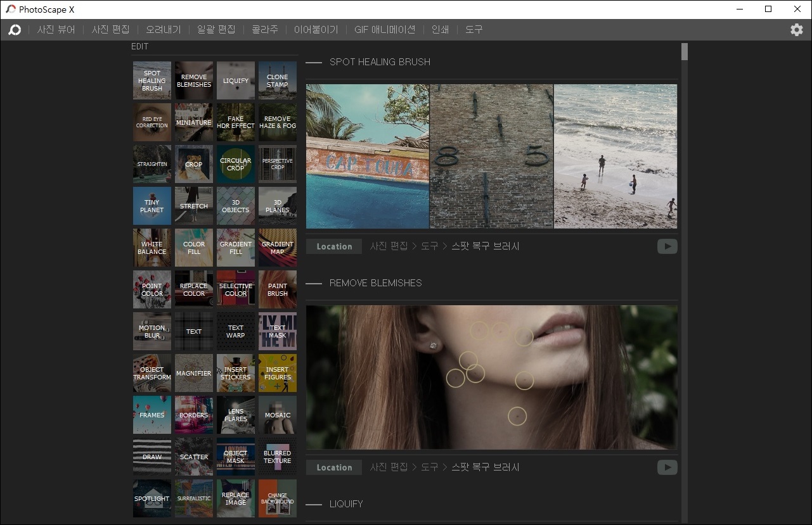The image size is (812, 525).
Task: Choose the Mosaic tile
Action: coord(278,415)
